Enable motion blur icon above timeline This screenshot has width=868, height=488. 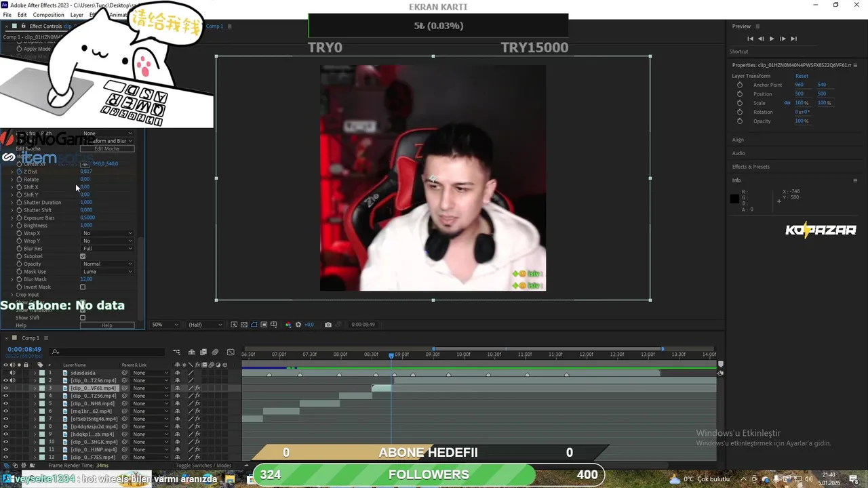[x=215, y=352]
